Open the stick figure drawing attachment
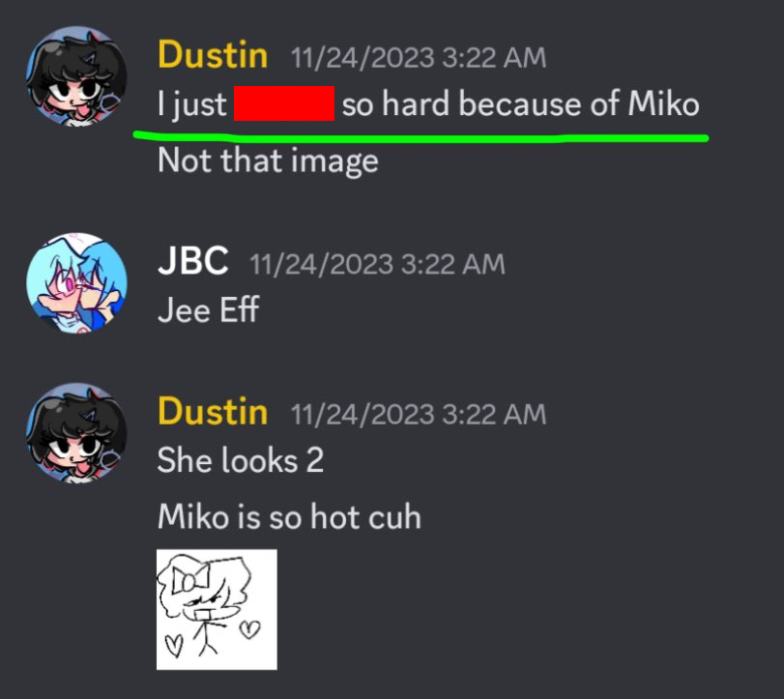This screenshot has width=784, height=699. click(217, 609)
